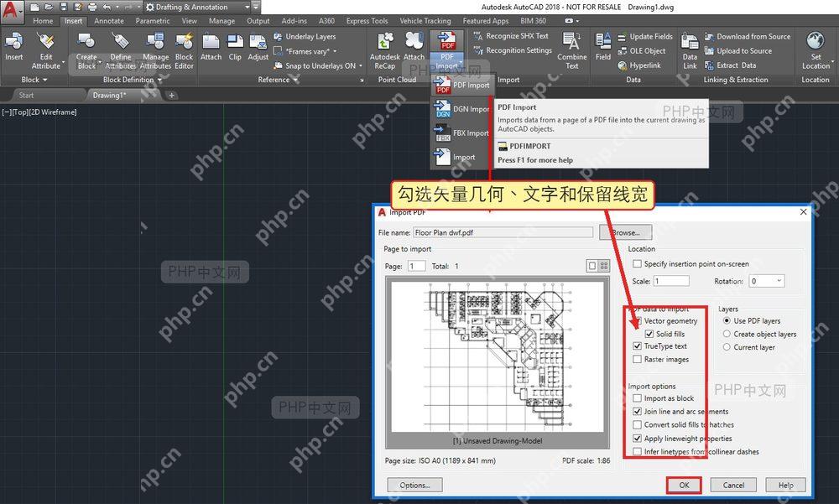Screen dimensions: 839x504
Task: Click the AutoCAD application menu logo
Action: pyautogui.click(x=11, y=11)
